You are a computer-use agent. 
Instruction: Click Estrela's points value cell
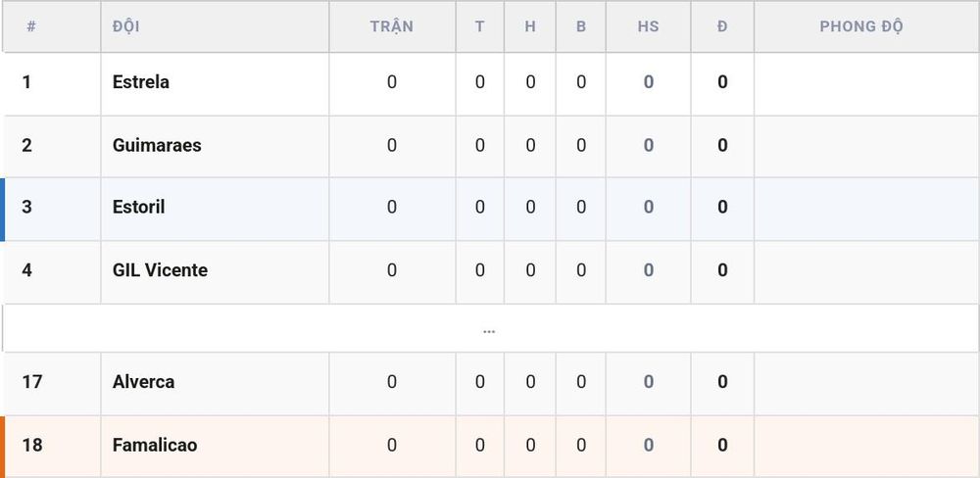click(x=722, y=82)
